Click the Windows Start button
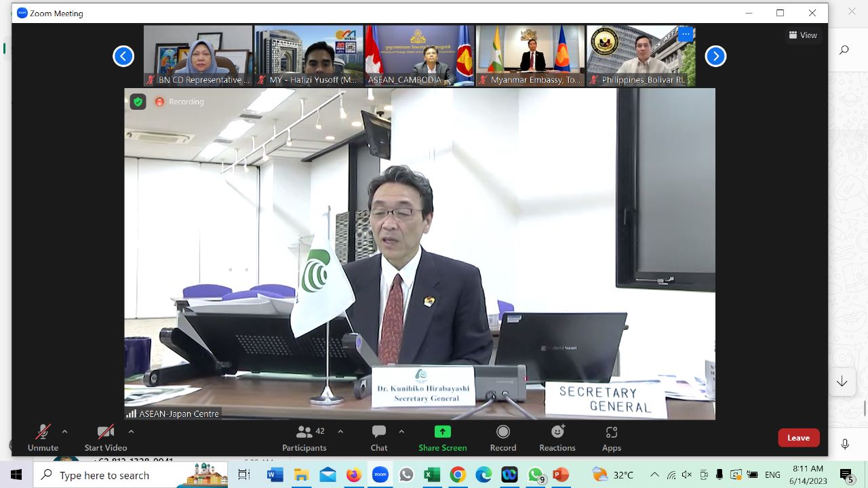 coord(16,474)
